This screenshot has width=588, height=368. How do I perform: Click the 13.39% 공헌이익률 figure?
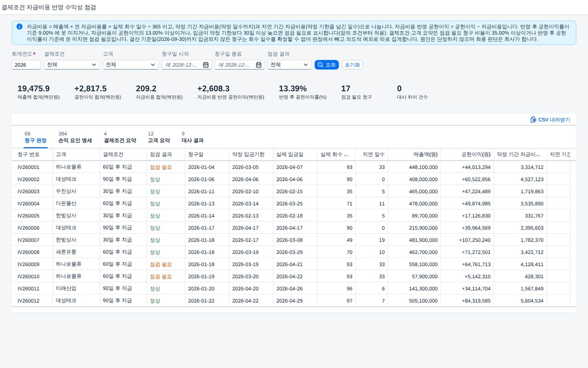(293, 89)
